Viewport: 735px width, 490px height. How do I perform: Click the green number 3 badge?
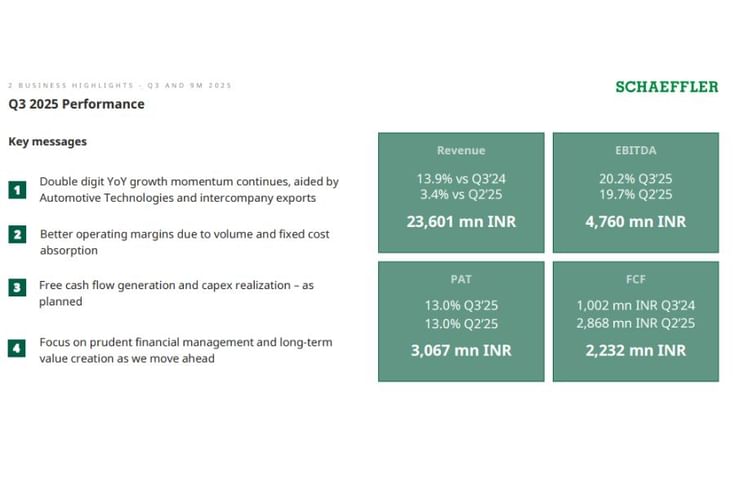click(x=17, y=288)
